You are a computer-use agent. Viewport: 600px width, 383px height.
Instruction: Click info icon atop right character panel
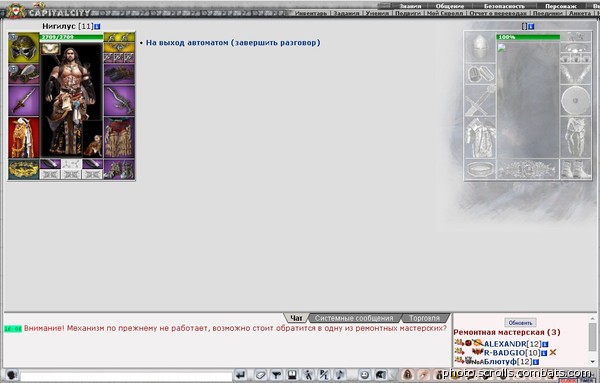[x=531, y=26]
